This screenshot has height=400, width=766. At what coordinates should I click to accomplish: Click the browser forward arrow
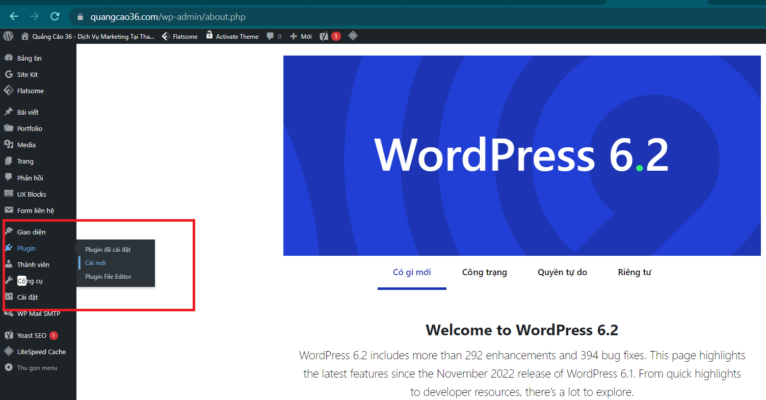(x=34, y=16)
